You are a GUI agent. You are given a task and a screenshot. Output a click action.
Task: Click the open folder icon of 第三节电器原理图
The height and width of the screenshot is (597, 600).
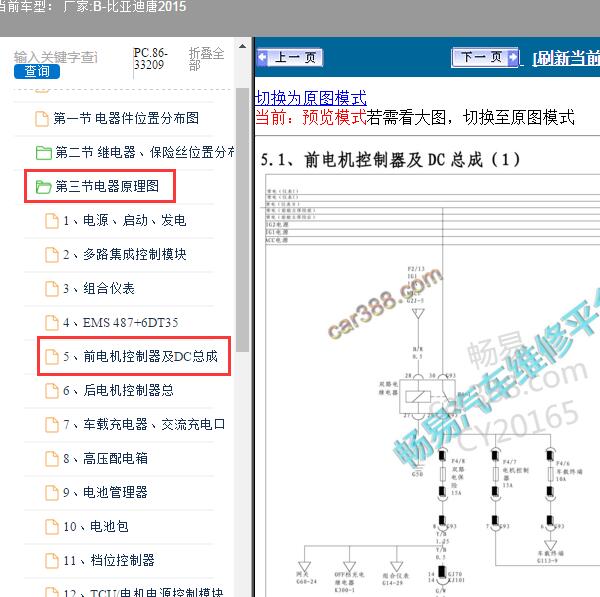(x=44, y=187)
